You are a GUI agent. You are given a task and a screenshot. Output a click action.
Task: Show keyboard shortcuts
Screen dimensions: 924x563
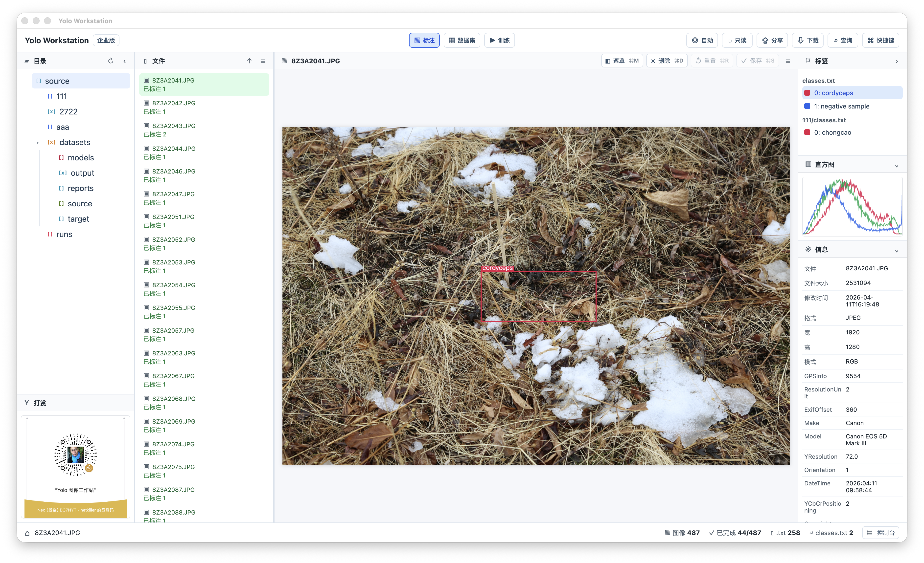880,41
